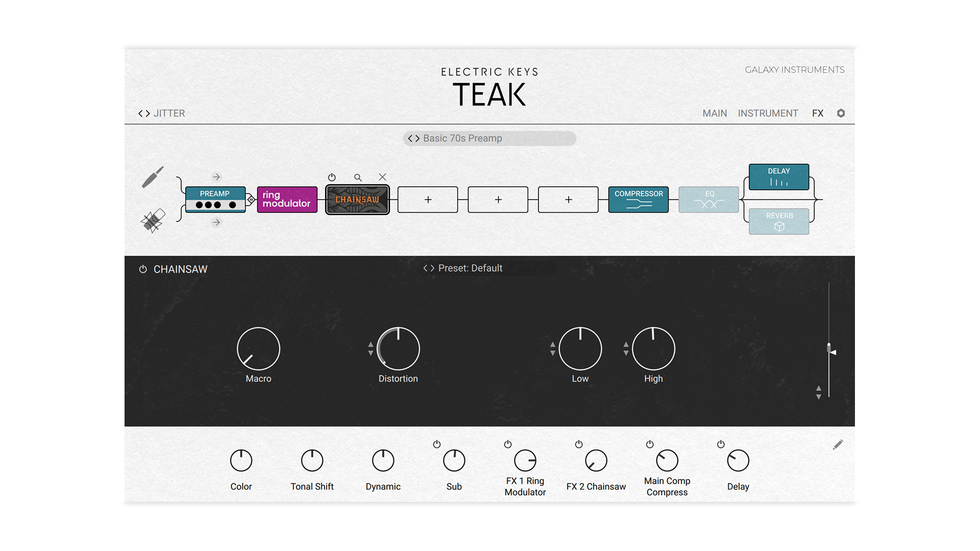980x551 pixels.
Task: Select the Delay module
Action: [778, 177]
